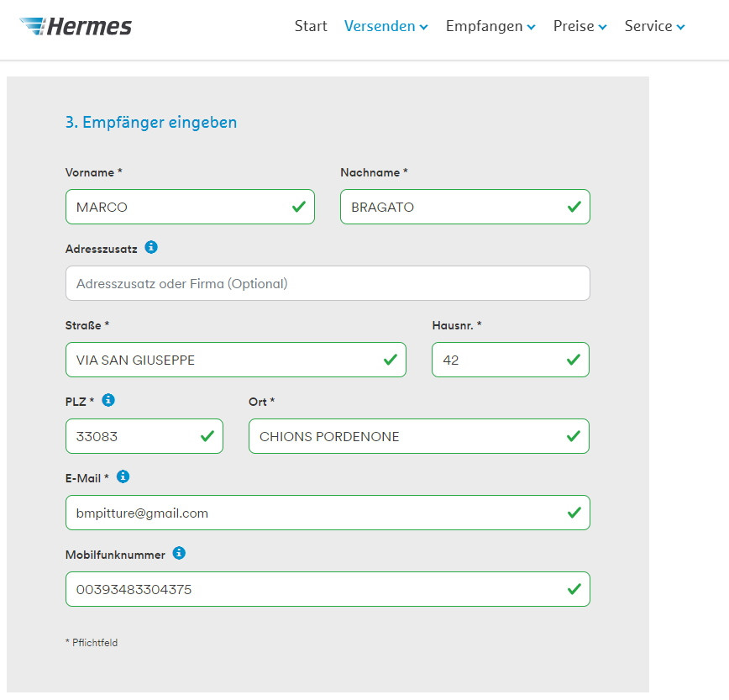Expand the Versenden dropdown menu
This screenshot has width=729, height=700.
tap(385, 26)
